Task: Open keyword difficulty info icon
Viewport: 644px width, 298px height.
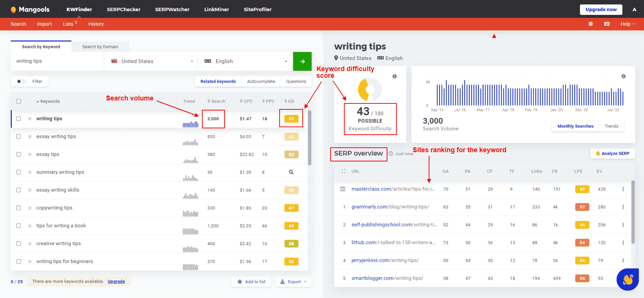Action: click(395, 76)
